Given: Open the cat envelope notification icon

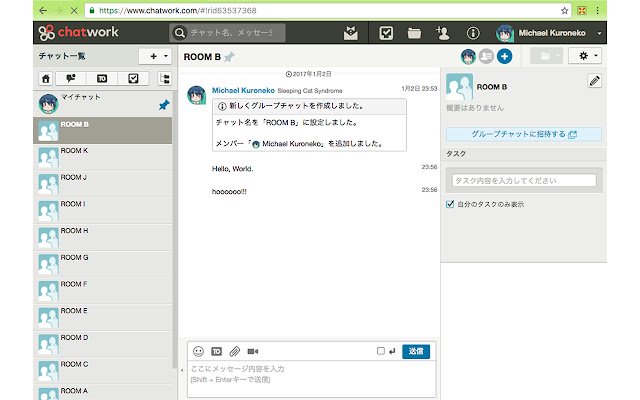Looking at the screenshot, I should (351, 33).
